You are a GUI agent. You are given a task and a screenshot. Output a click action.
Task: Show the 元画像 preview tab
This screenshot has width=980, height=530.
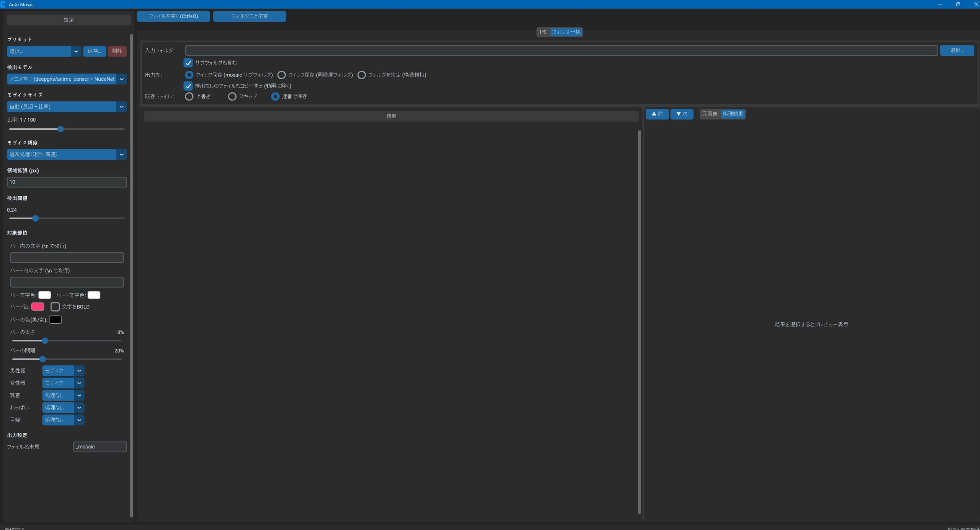[x=710, y=114]
